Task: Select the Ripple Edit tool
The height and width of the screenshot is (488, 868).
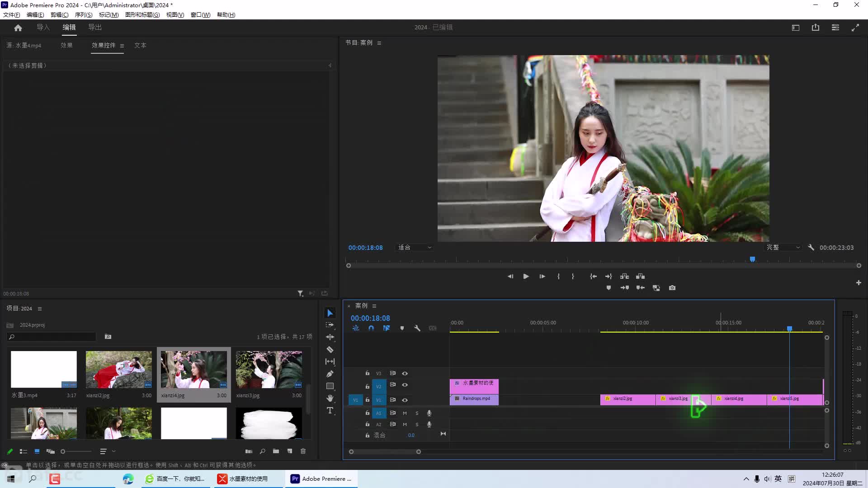Action: 330,337
